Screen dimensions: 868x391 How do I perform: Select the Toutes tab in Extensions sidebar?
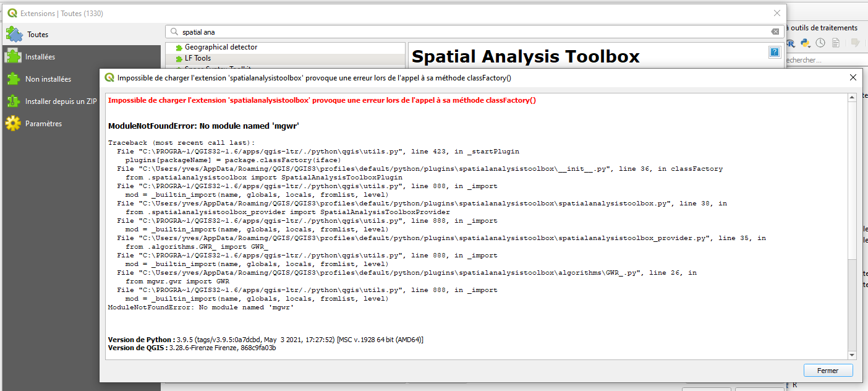[81, 34]
